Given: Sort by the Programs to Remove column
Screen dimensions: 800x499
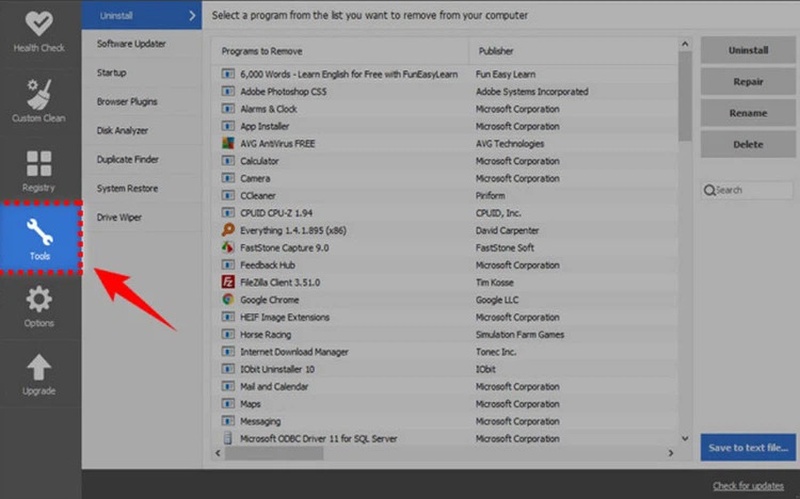Looking at the screenshot, I should coord(340,51).
